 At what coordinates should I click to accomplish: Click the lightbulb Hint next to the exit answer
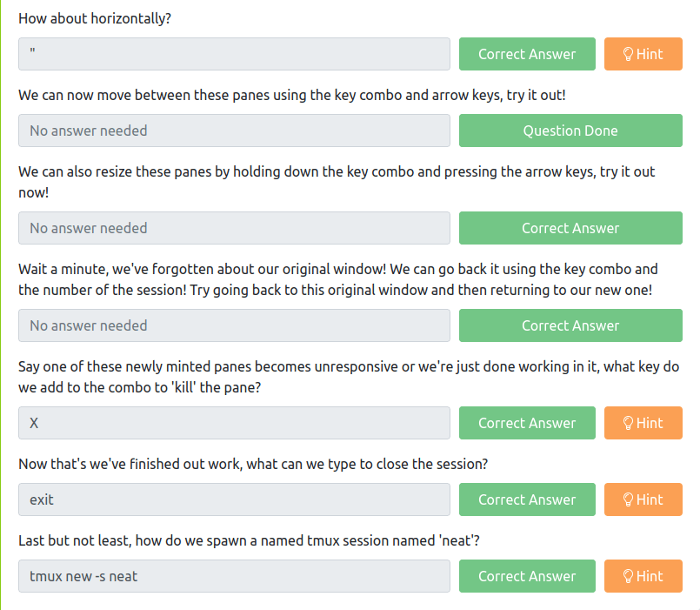(643, 499)
